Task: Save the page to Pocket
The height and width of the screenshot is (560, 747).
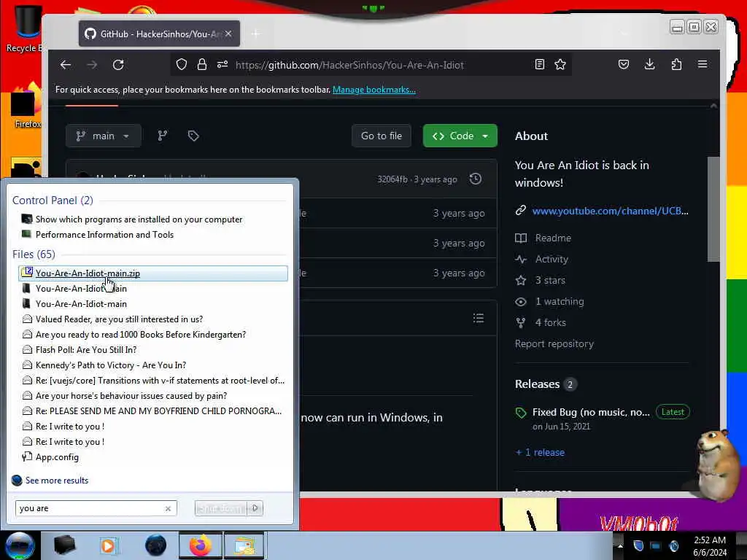Action: click(x=624, y=65)
